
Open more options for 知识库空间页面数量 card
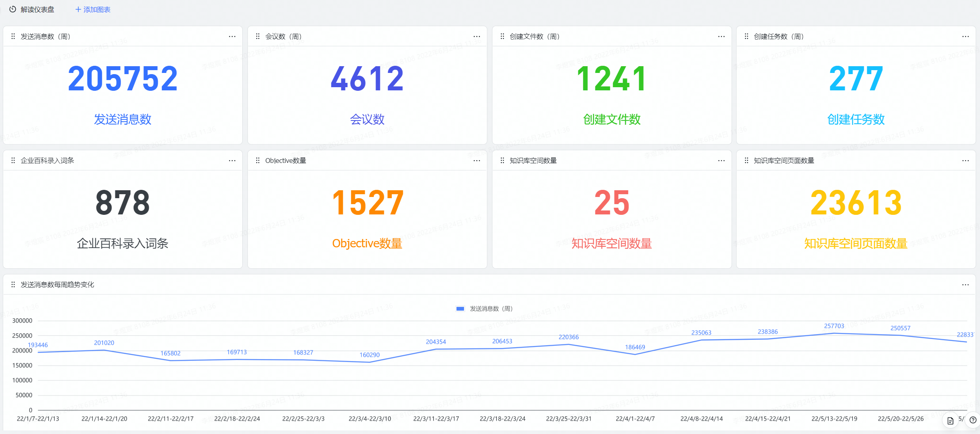click(965, 161)
